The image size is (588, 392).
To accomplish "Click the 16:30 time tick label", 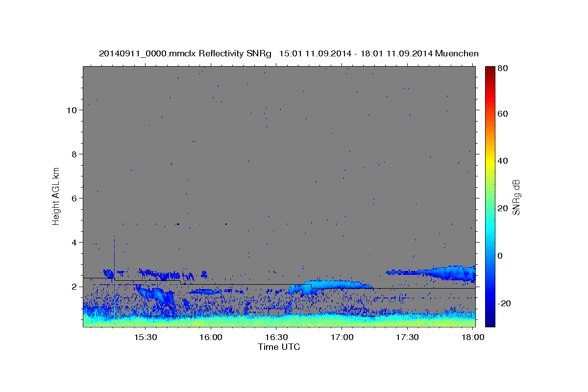I will (x=276, y=337).
